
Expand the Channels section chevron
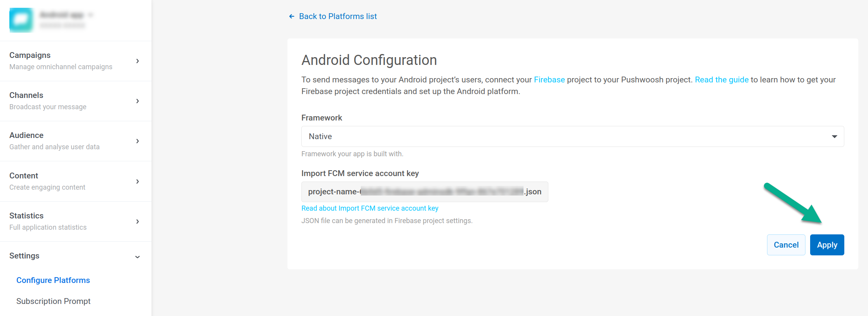(137, 101)
